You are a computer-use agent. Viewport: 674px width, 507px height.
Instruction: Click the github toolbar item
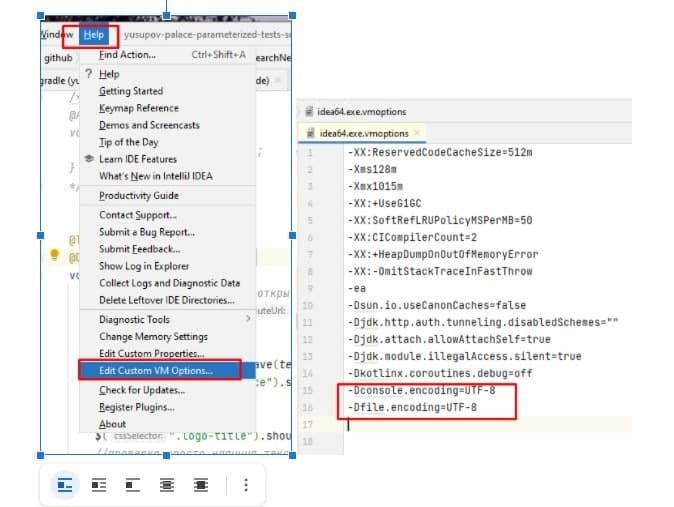(58, 58)
